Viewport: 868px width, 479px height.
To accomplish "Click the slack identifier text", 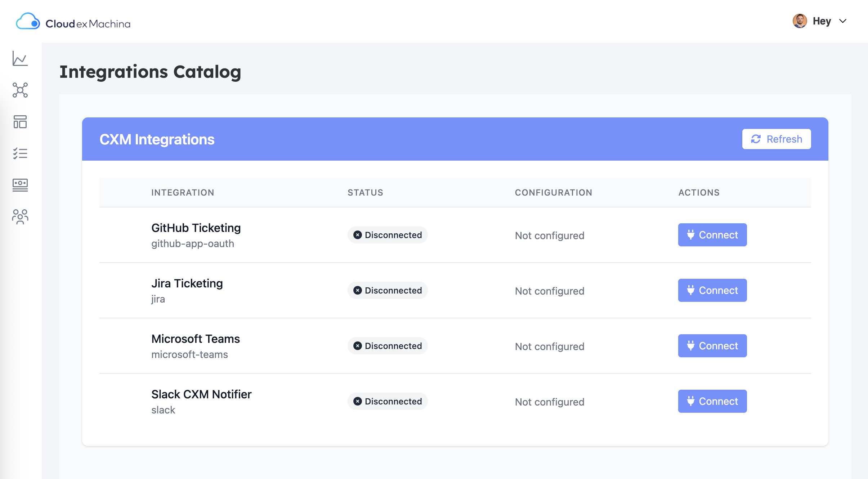I will point(163,410).
